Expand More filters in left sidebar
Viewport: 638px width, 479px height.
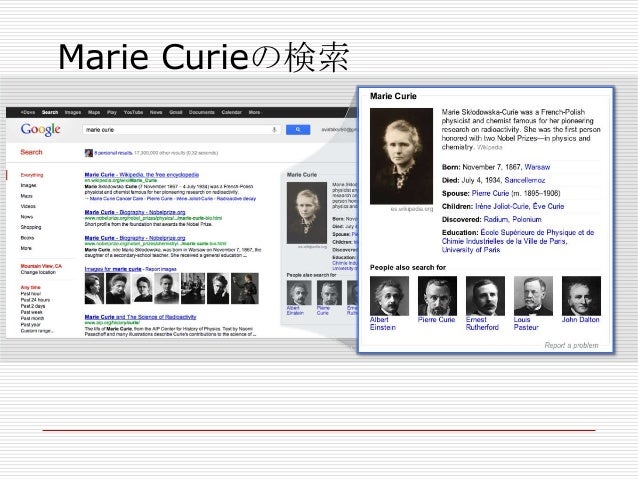(x=26, y=248)
